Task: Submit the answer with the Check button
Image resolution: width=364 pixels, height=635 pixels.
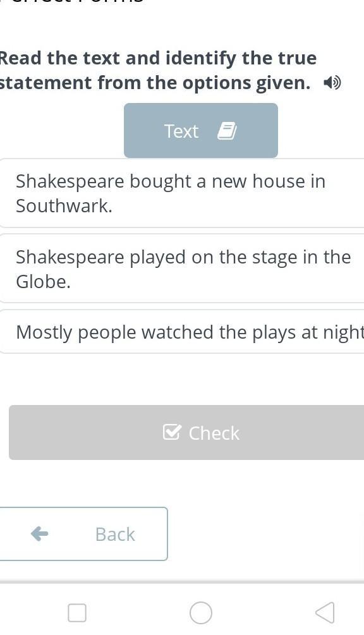Action: [x=186, y=433]
